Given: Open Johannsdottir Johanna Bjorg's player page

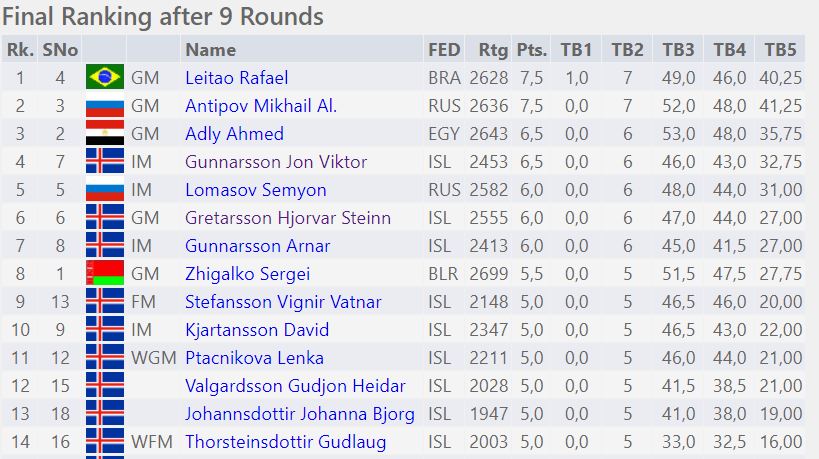Looking at the screenshot, I should click(x=299, y=413).
